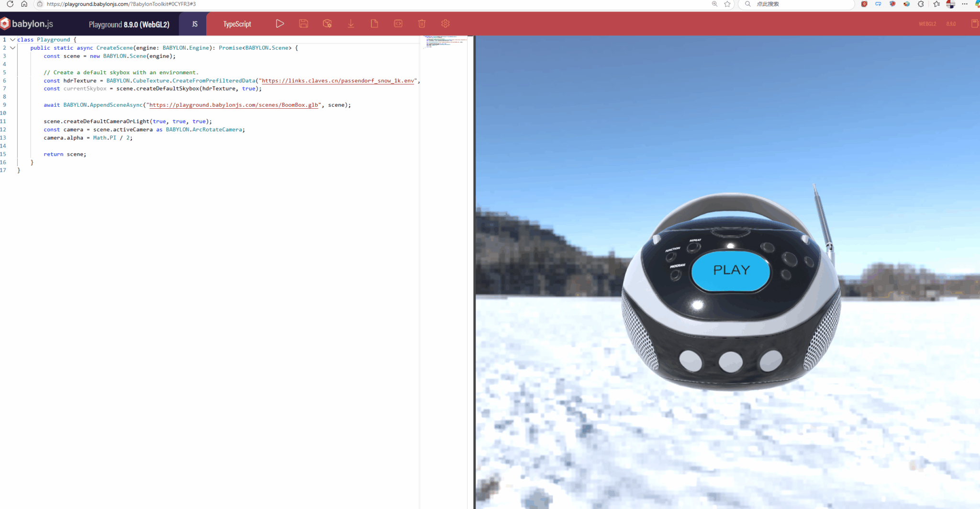Create a new file with page icon
Screen dimensions: 980x509
pyautogui.click(x=374, y=23)
